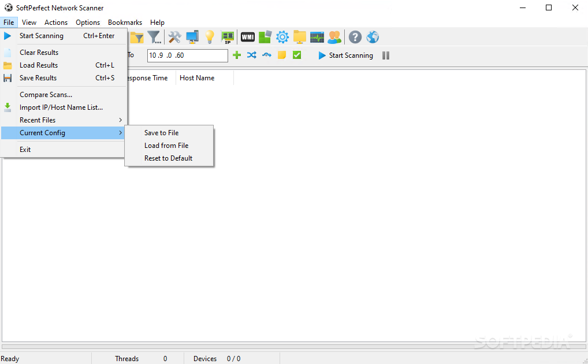Click the yellow network folder toolbar icon

(x=300, y=37)
